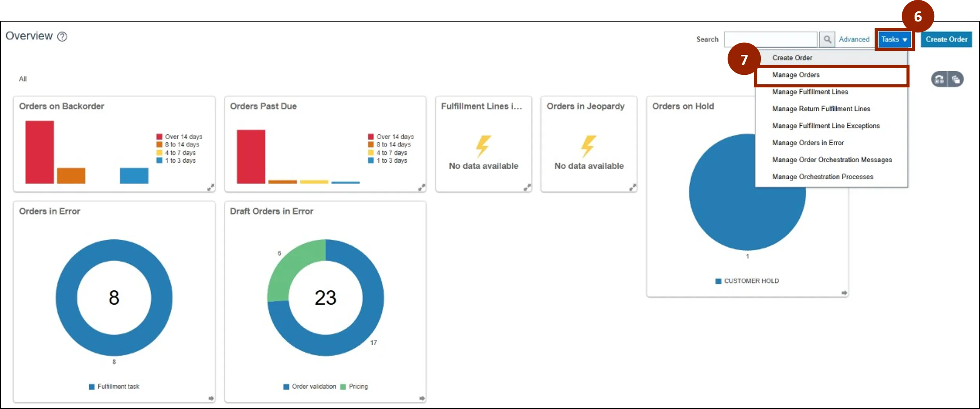Select Manage Orders from Tasks menu

click(x=796, y=75)
